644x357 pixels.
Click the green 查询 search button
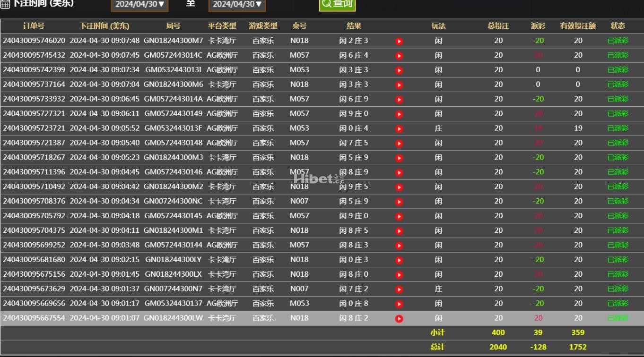337,4
